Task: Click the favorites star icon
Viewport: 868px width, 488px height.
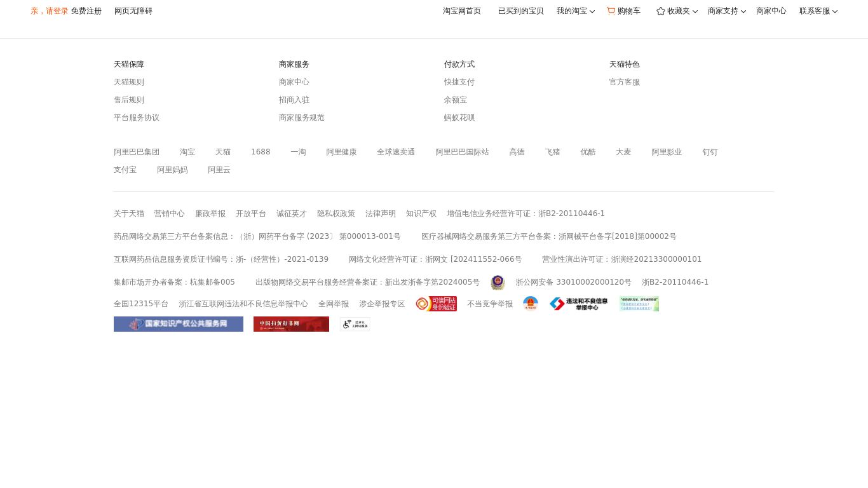Action: click(661, 11)
